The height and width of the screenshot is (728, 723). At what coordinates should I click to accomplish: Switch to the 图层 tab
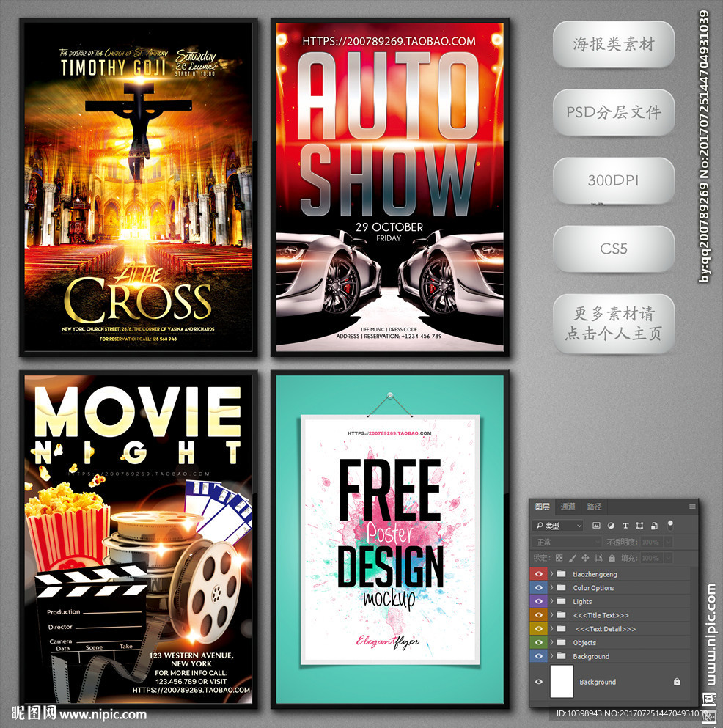542,507
